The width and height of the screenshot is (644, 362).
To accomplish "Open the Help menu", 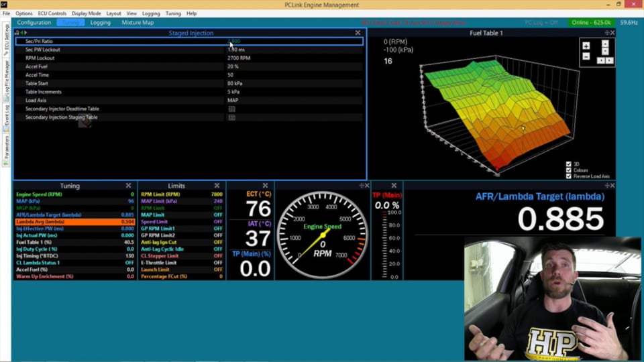I will 192,13.
